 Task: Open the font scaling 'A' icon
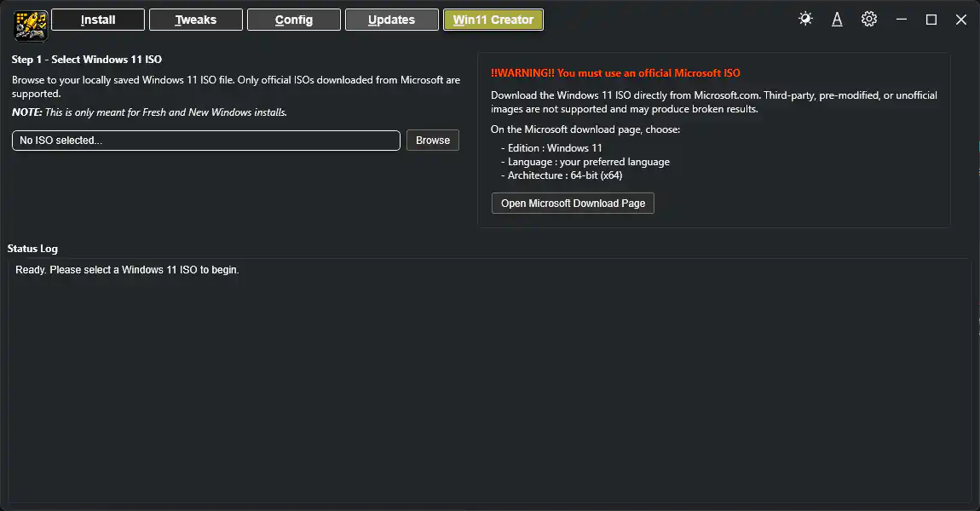pyautogui.click(x=837, y=20)
